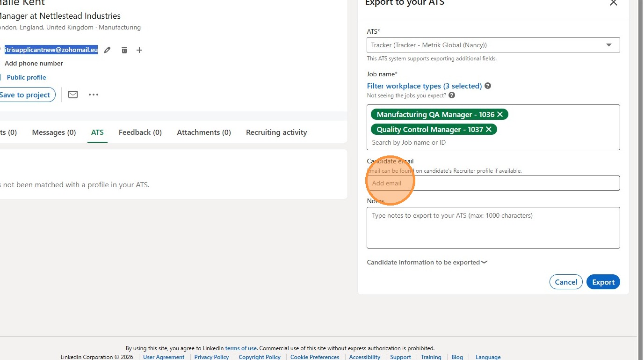Click the Export button
The image size is (644, 360).
tap(603, 282)
